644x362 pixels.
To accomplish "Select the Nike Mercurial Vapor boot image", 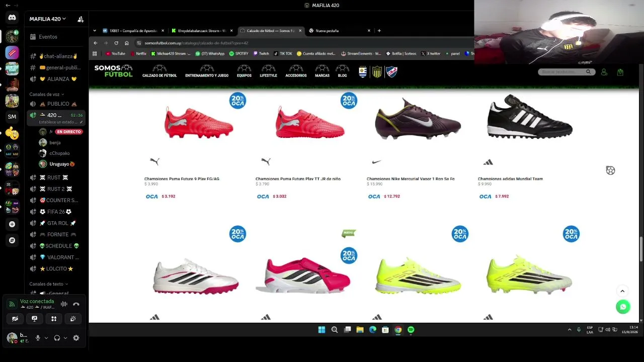I will [x=418, y=119].
